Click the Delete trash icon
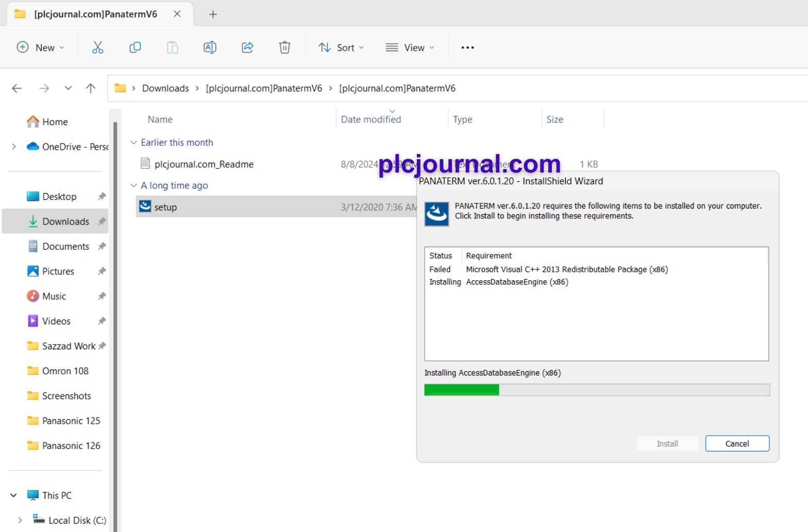The image size is (808, 532). click(284, 47)
